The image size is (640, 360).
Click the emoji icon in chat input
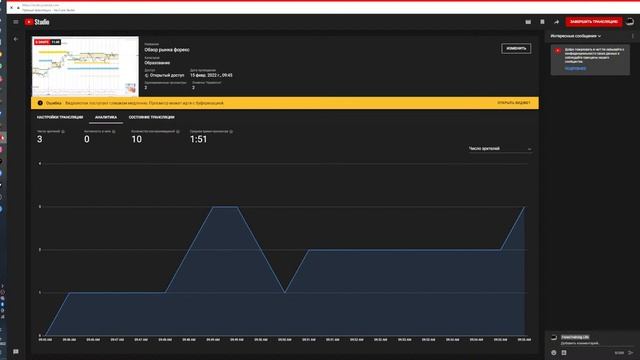(553, 353)
